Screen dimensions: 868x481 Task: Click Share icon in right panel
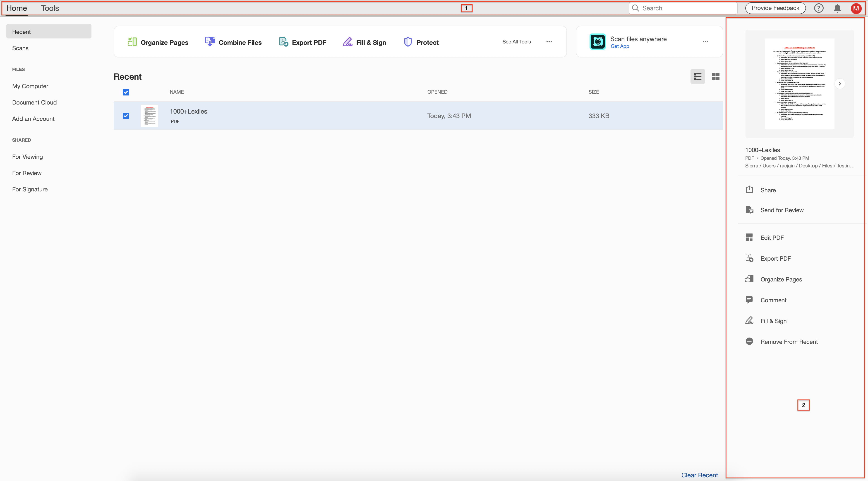point(749,190)
